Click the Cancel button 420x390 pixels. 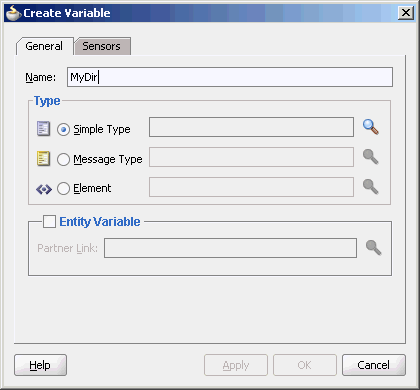374,365
